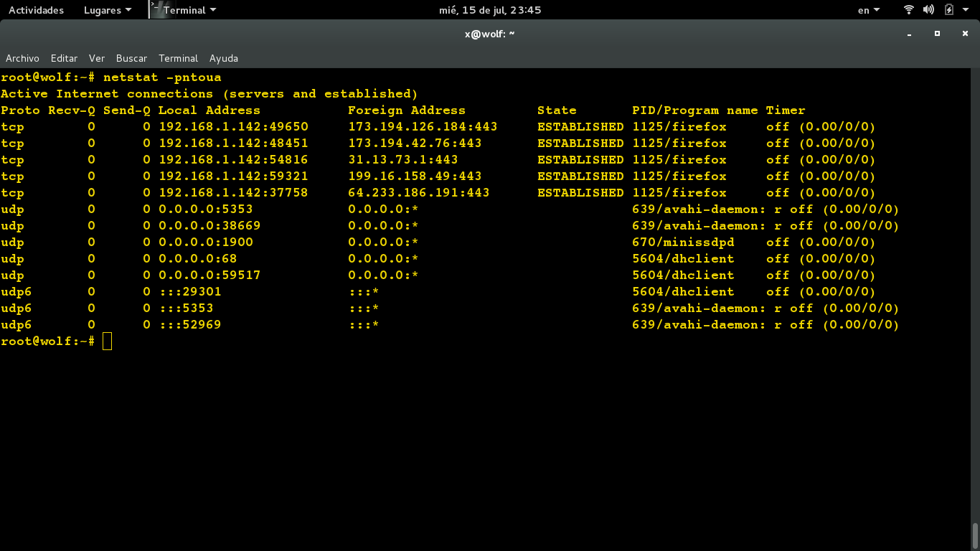Open the Ayuda help menu
The image size is (980, 551).
(224, 58)
